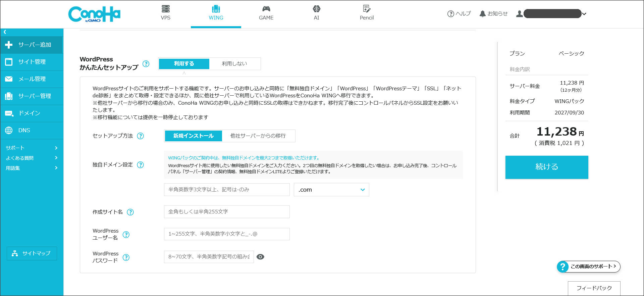
Task: Focus the WordPress username input field
Action: pos(227,234)
